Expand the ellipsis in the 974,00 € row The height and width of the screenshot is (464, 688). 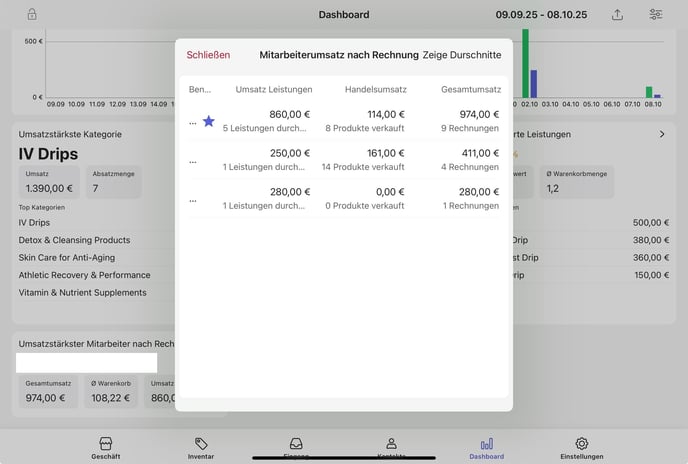(x=193, y=122)
